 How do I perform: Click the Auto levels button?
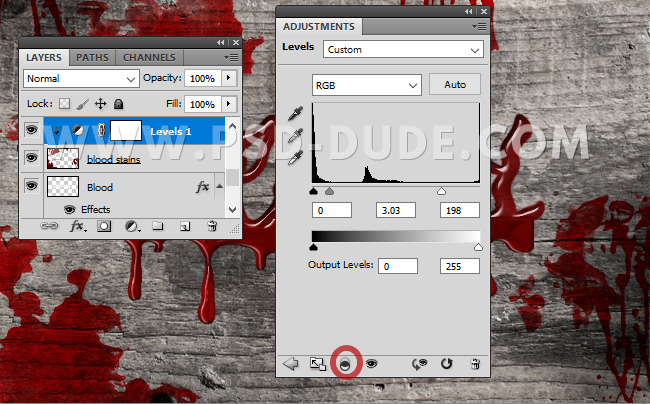pos(455,85)
